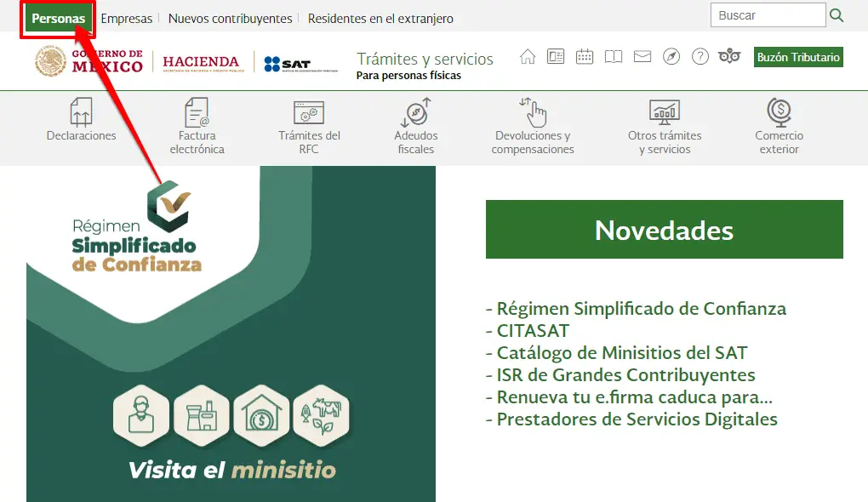The image size is (868, 502).
Task: Open the calendar icon
Action: tap(585, 56)
